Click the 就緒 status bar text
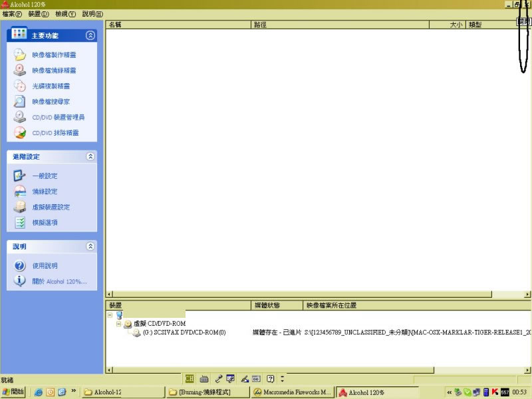Viewport: 532px width, 399px height. (x=7, y=380)
